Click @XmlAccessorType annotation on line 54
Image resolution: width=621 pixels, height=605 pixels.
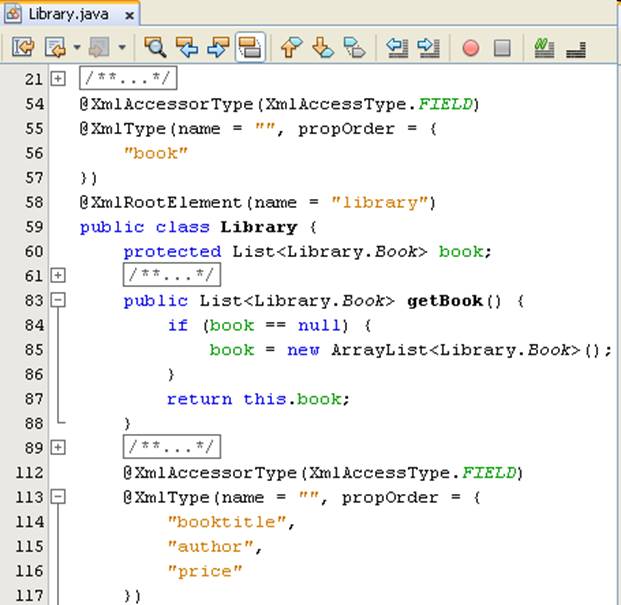pos(166,104)
